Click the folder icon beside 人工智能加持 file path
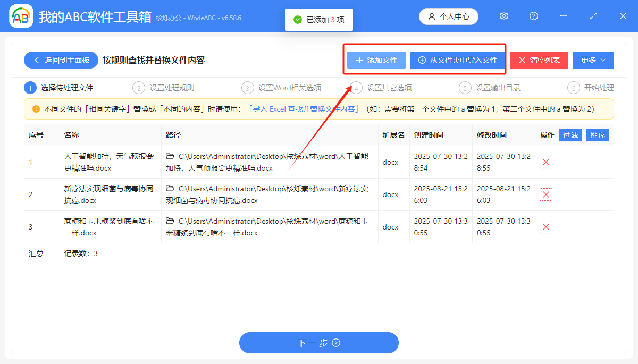 click(170, 156)
